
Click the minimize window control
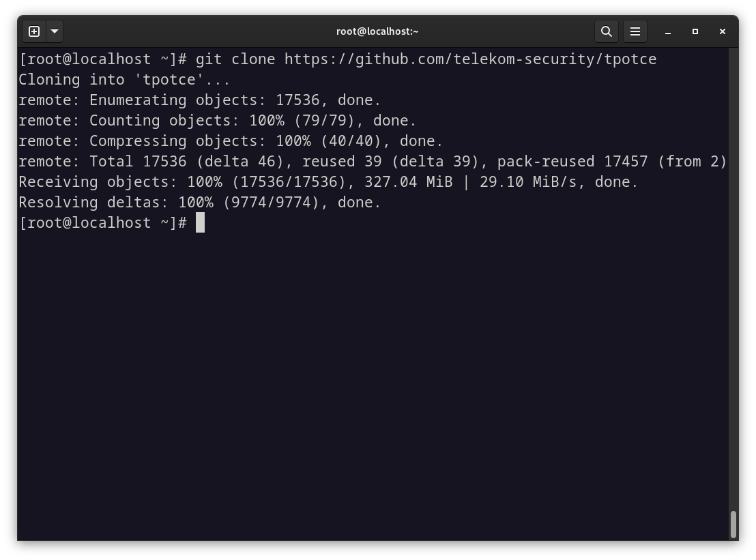point(667,31)
